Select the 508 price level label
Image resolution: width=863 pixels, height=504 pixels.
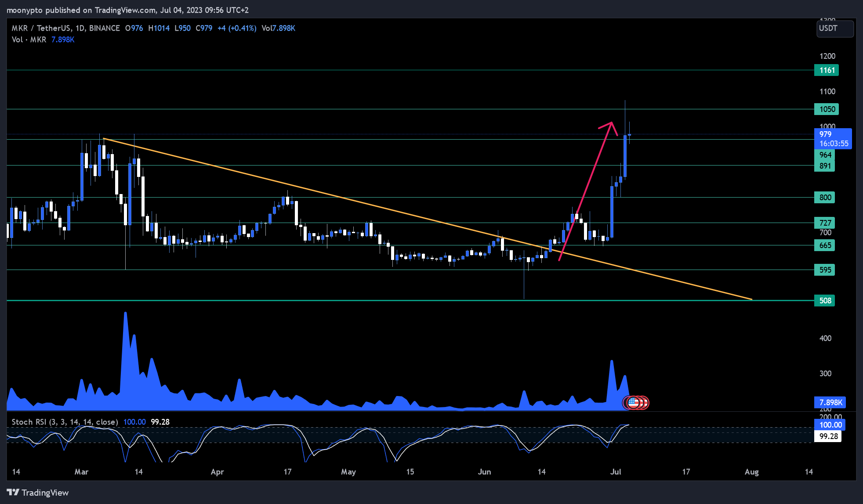825,301
